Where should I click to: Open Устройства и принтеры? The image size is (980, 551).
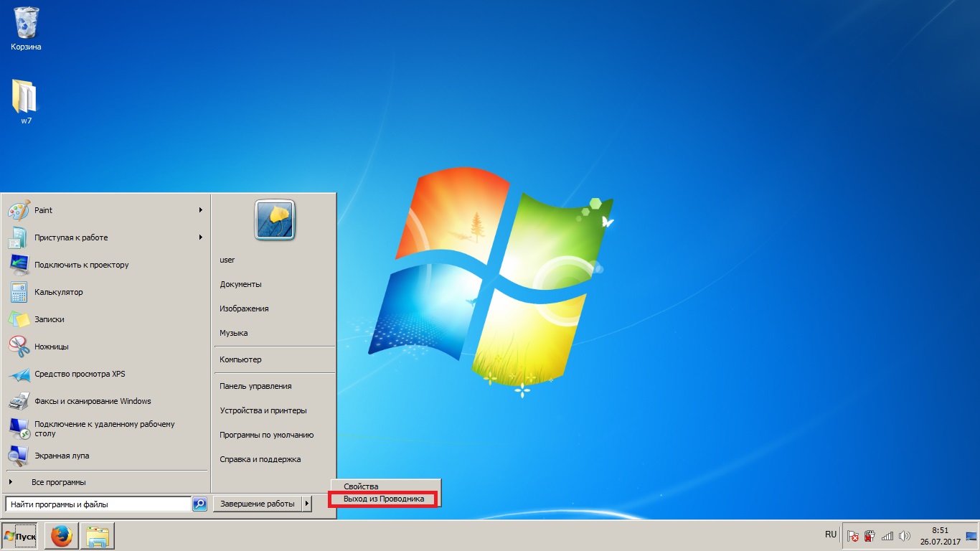tap(263, 410)
